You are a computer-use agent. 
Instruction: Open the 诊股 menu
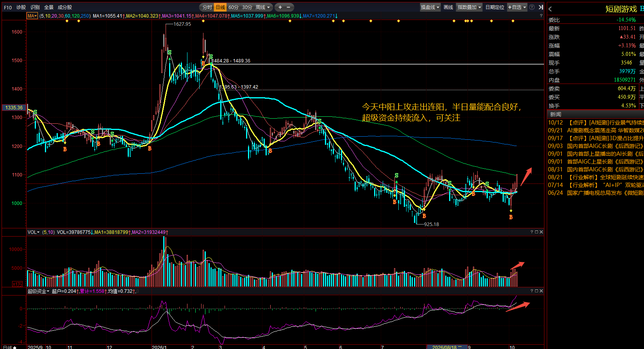tap(21, 7)
